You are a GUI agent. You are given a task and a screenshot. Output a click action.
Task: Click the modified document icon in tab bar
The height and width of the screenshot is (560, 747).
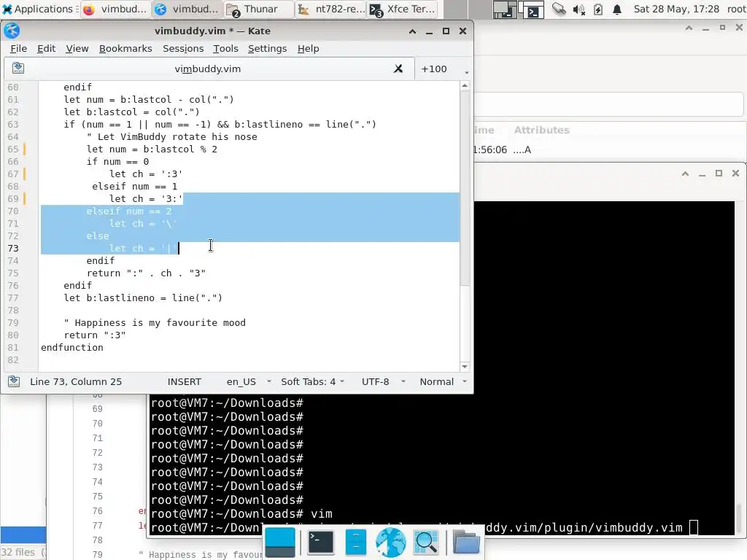(x=18, y=68)
